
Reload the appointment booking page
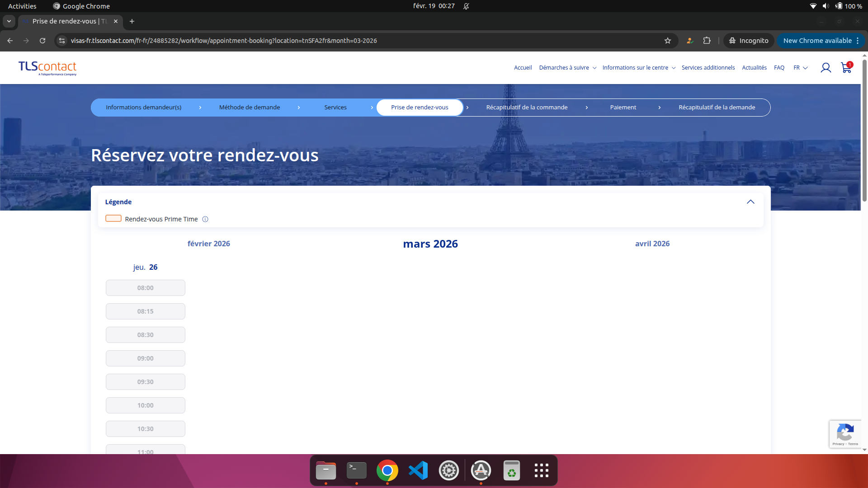tap(42, 41)
